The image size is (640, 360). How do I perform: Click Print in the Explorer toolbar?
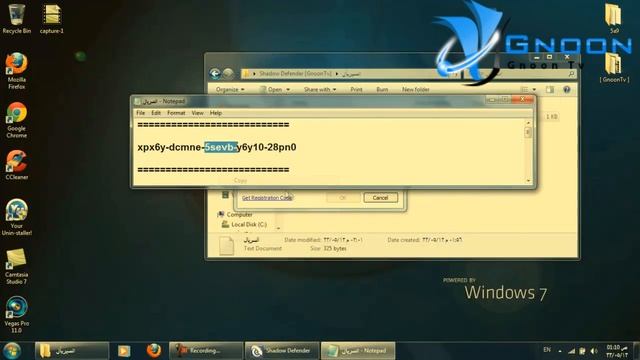[356, 89]
